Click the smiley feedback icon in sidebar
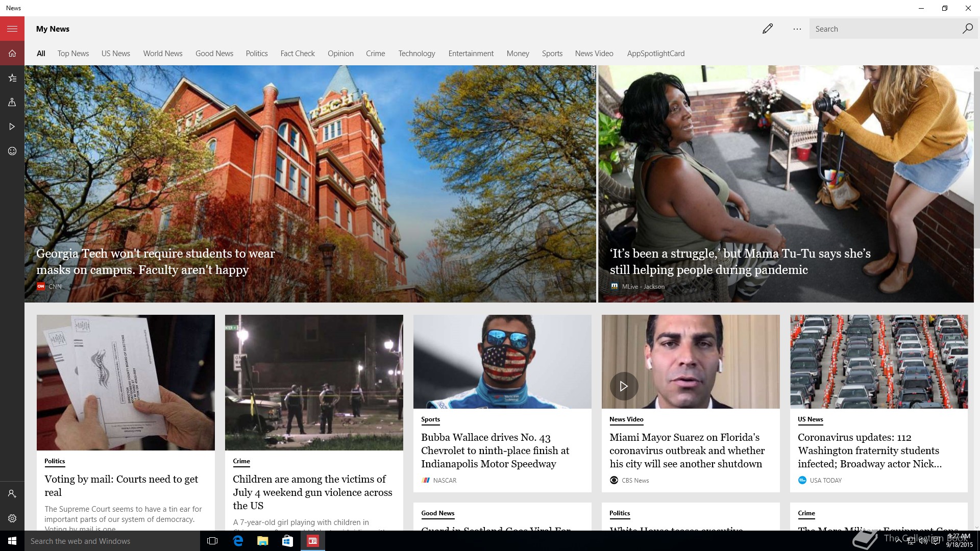 click(12, 151)
